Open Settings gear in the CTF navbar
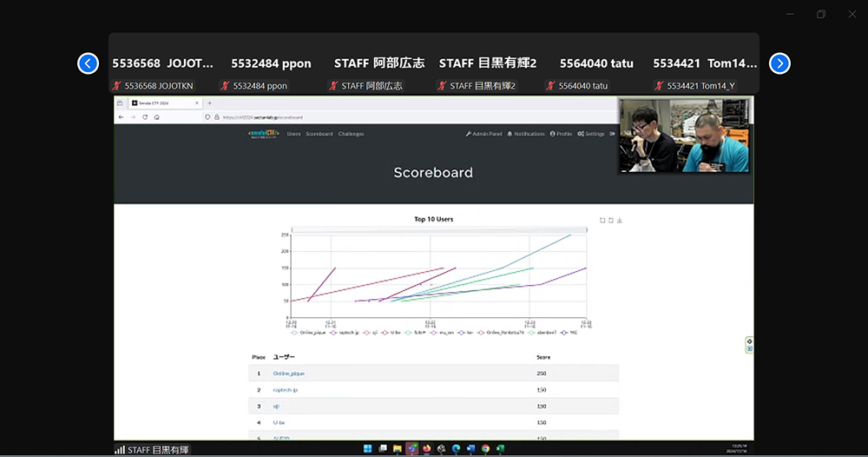This screenshot has width=868, height=457. point(580,134)
